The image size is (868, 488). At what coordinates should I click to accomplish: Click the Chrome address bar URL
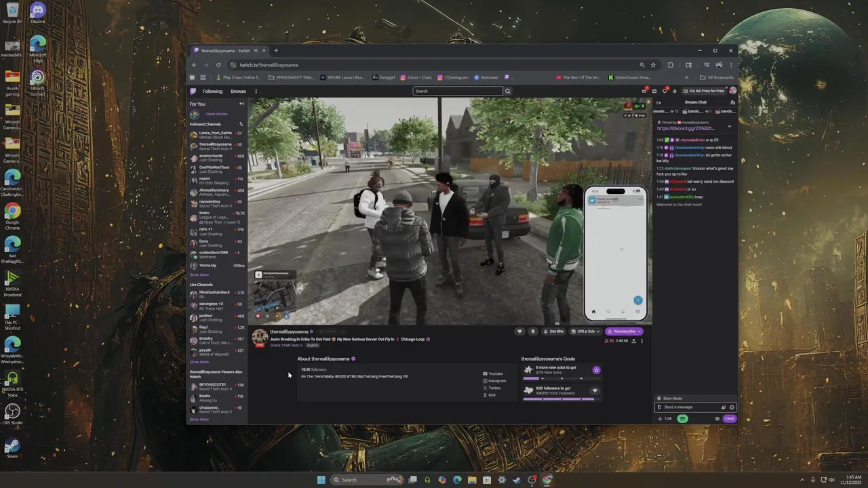point(269,65)
